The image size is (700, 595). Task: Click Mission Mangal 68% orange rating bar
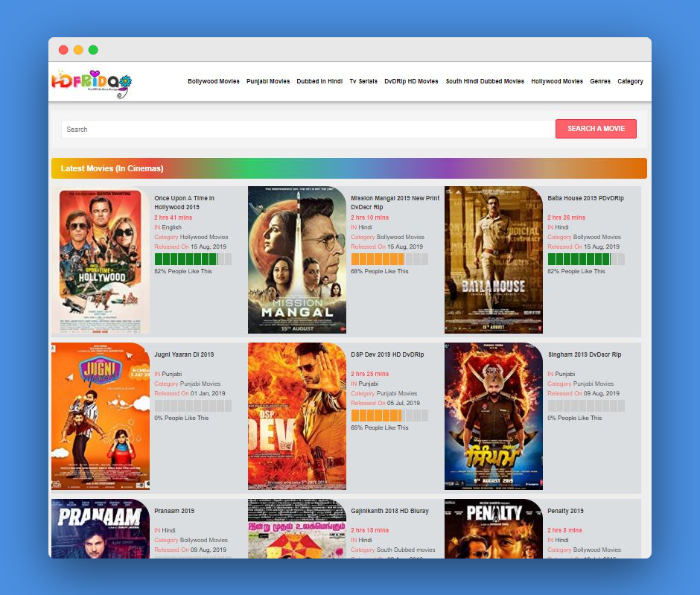(389, 259)
